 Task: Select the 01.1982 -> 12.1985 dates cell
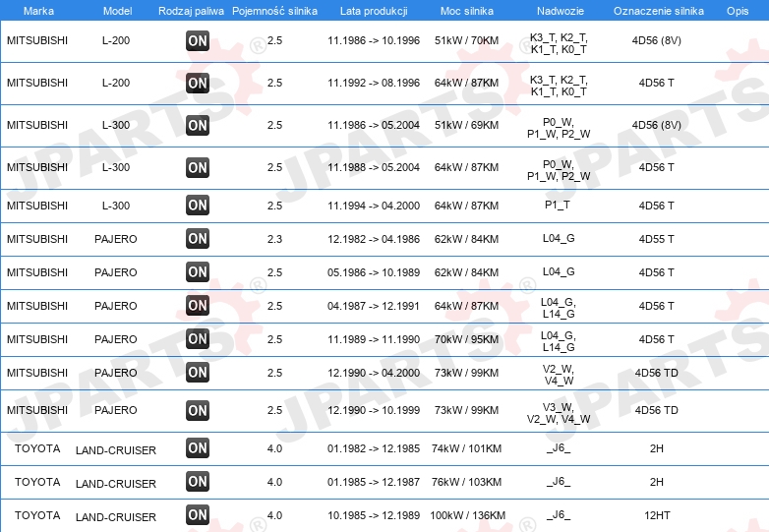click(x=374, y=448)
